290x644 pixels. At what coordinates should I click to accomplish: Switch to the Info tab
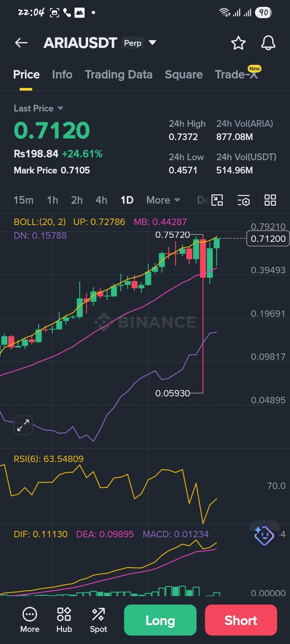click(62, 74)
